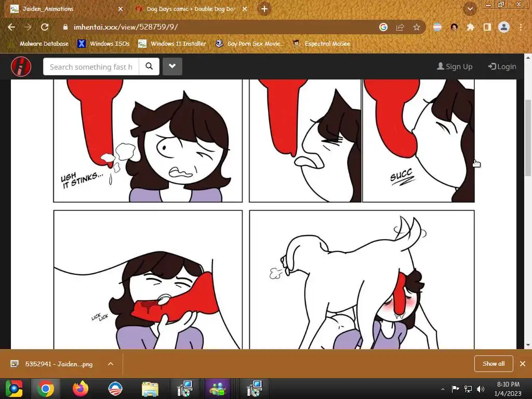Open the Extensions puzzle piece menu
Image resolution: width=532 pixels, height=399 pixels.
click(470, 27)
